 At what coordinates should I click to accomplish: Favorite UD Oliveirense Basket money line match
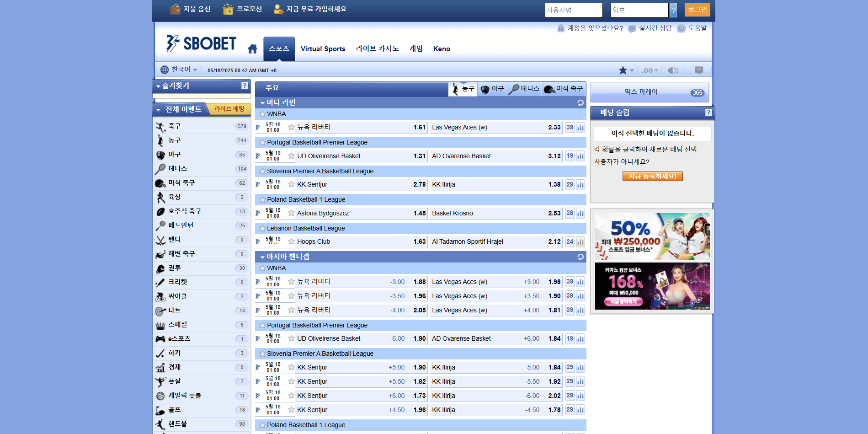click(x=291, y=156)
